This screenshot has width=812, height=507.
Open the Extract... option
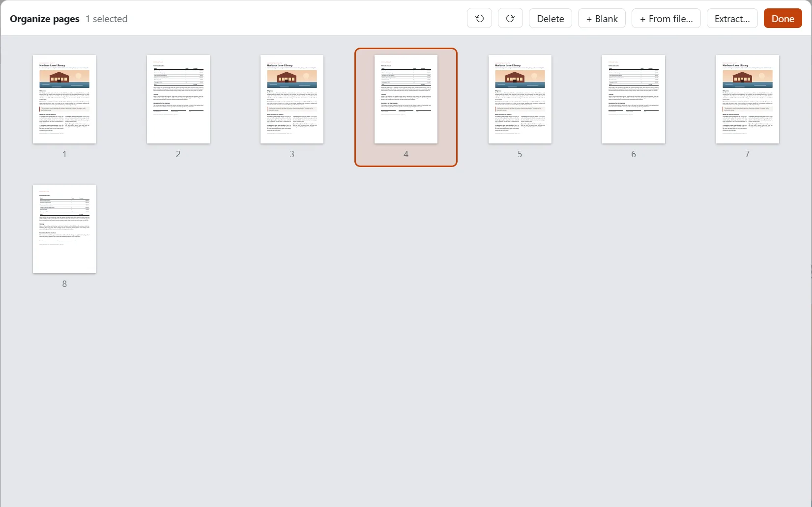[x=732, y=19]
